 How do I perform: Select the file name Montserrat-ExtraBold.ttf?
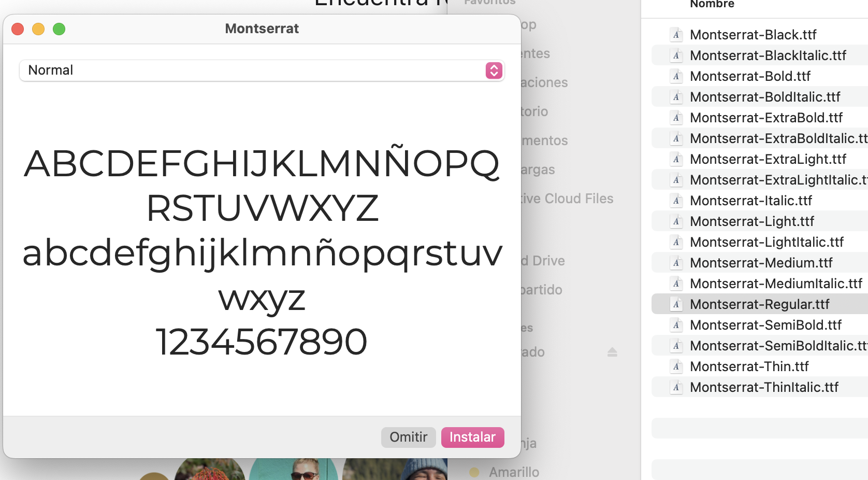[766, 118]
